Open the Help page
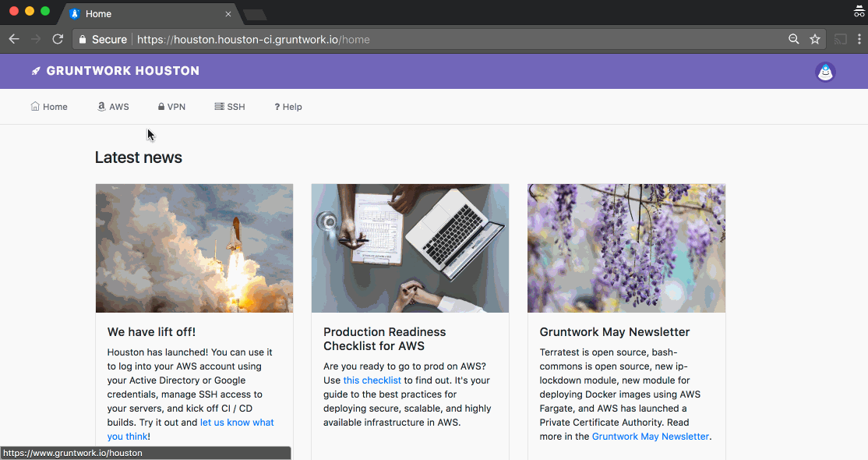Image resolution: width=868 pixels, height=460 pixels. (288, 107)
